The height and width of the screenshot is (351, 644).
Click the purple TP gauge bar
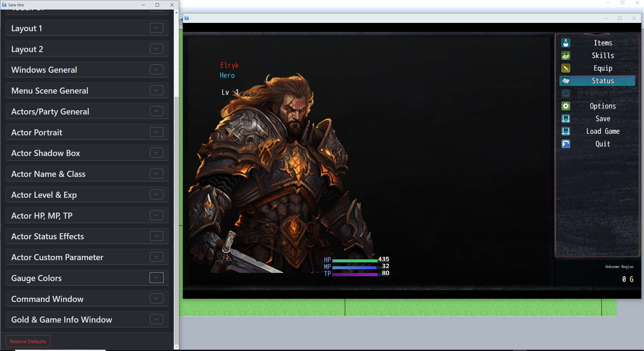click(355, 275)
